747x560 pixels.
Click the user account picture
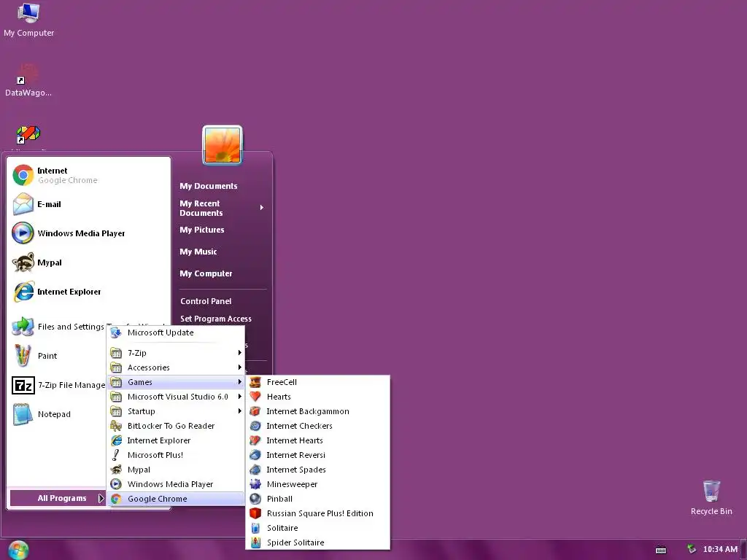(222, 145)
